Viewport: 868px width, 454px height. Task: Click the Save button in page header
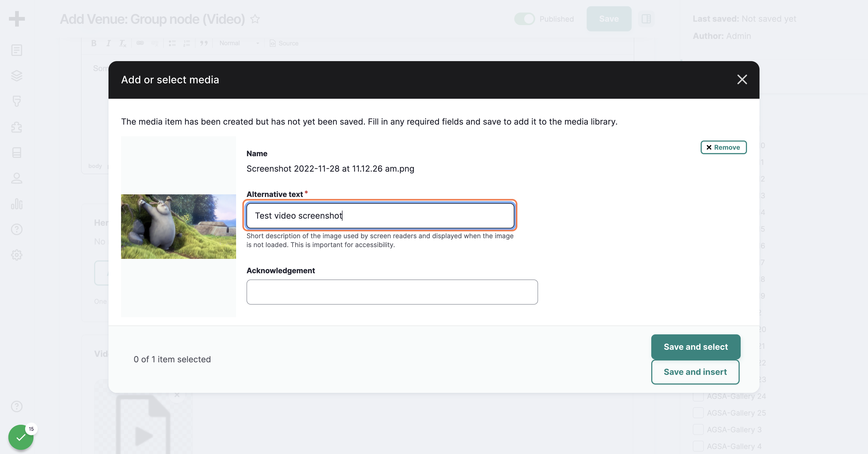click(x=609, y=19)
